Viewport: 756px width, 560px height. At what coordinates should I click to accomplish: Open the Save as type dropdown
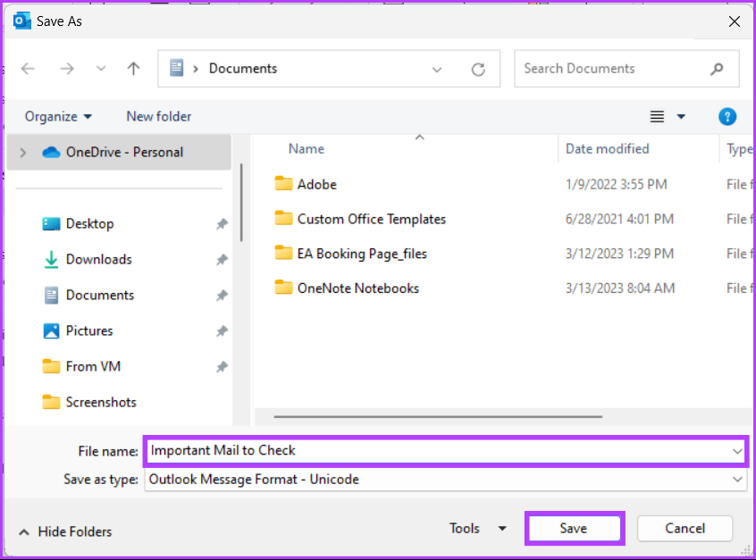pos(737,480)
